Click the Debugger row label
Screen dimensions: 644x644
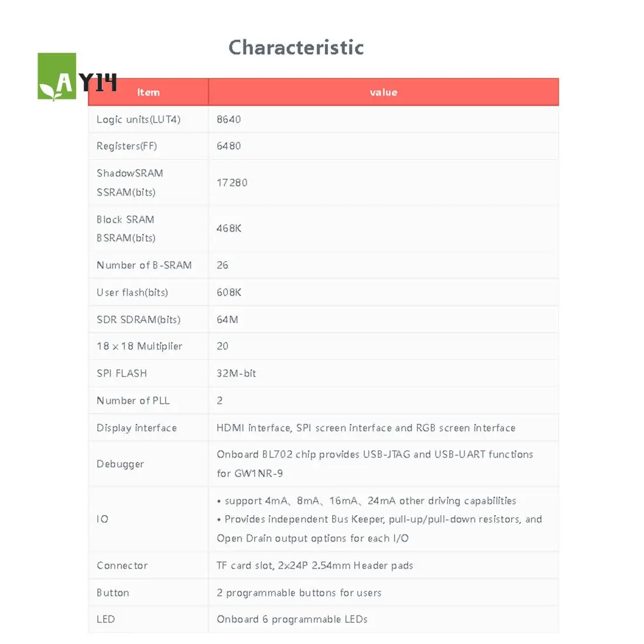coord(120,464)
